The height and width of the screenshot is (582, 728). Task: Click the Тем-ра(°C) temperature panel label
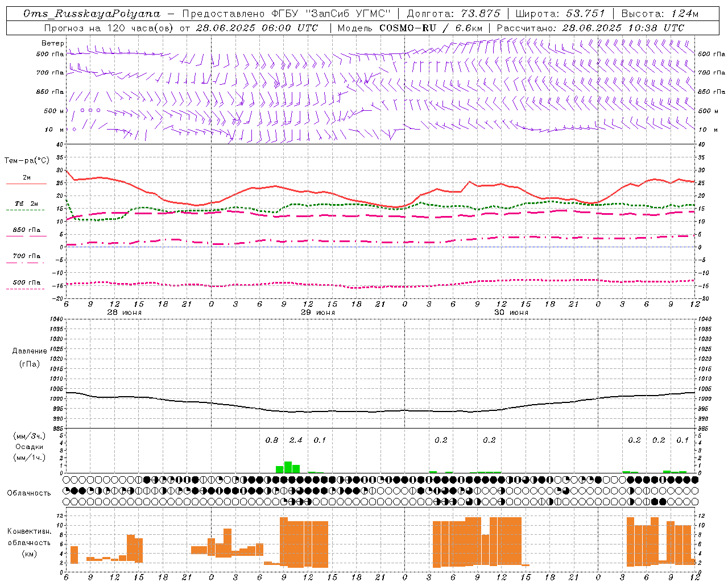pos(27,161)
